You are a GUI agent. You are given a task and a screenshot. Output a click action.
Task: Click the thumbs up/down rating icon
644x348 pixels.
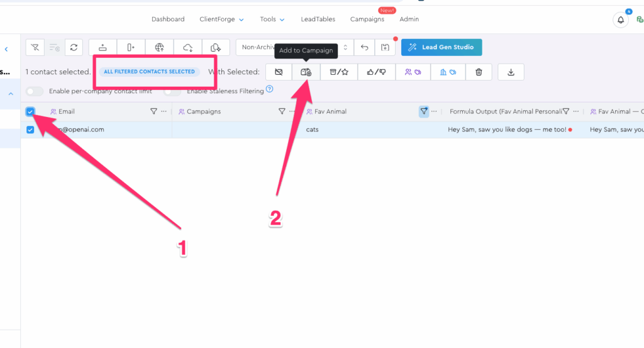(x=376, y=72)
